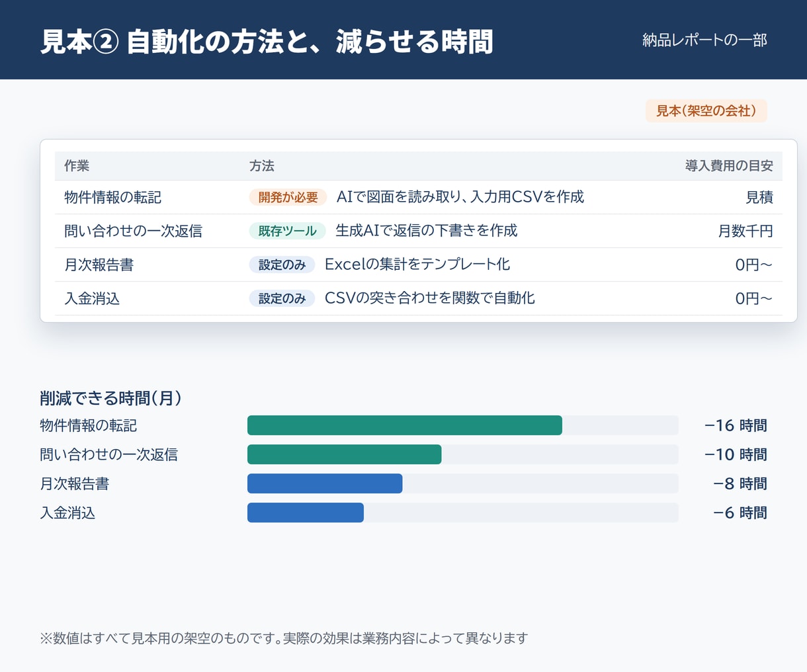This screenshot has height=672, width=807.
Task: Click the 見本(架空の会社) badge
Action: click(706, 111)
